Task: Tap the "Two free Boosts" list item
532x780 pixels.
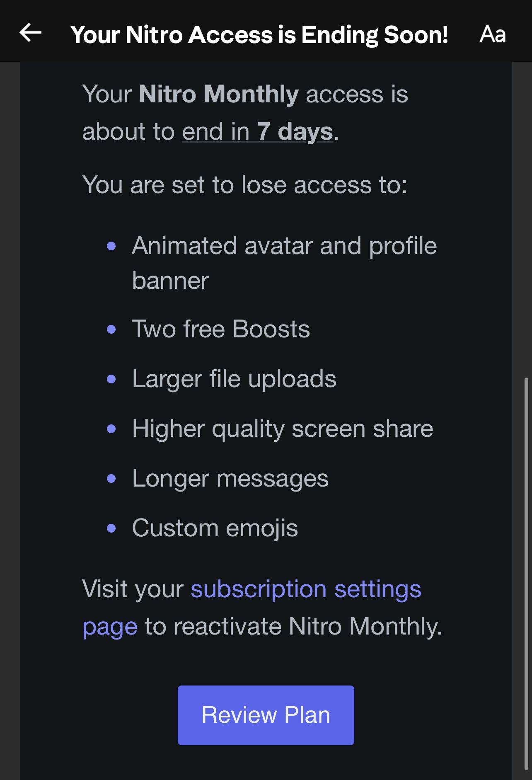Action: coord(221,329)
